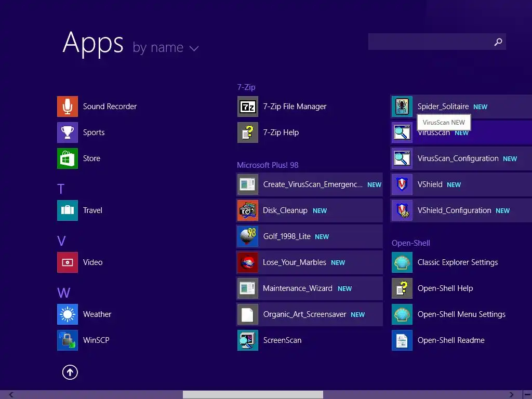Viewport: 532px width, 399px height.
Task: Launch the Video app icon
Action: (67, 262)
